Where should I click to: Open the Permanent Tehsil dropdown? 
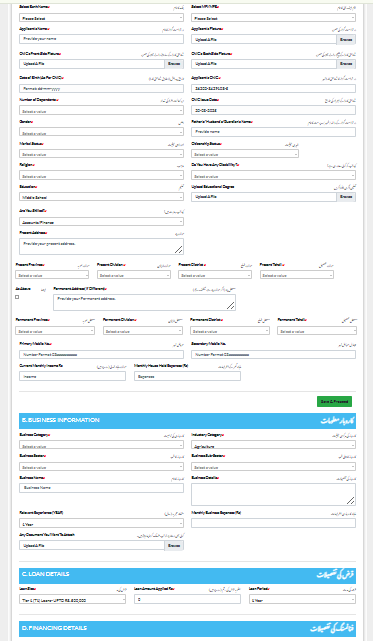(x=317, y=331)
